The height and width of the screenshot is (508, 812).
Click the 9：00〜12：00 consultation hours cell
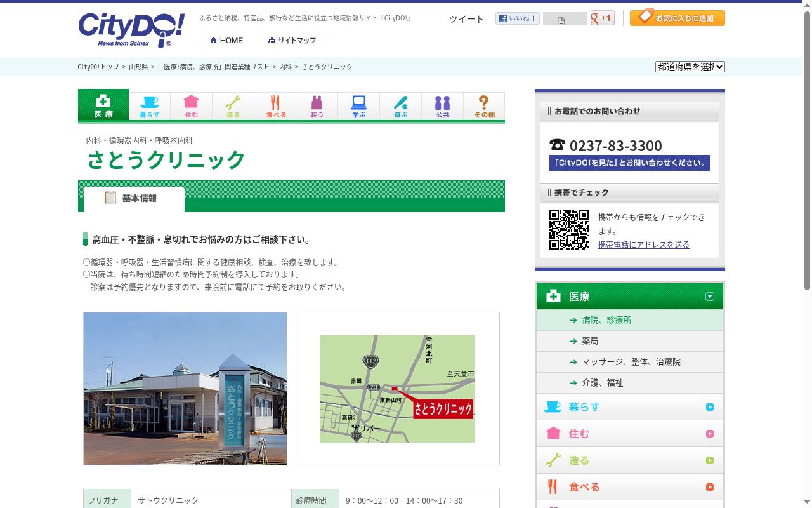point(419,500)
